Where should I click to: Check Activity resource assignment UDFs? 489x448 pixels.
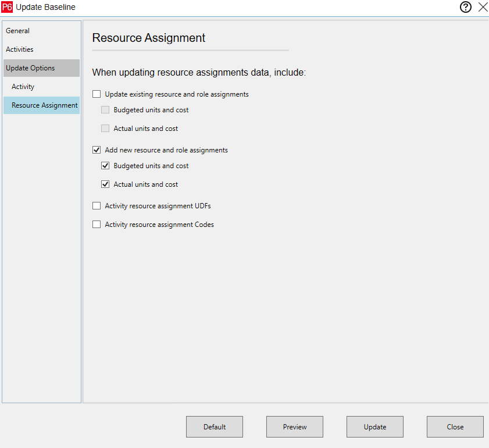click(x=97, y=205)
